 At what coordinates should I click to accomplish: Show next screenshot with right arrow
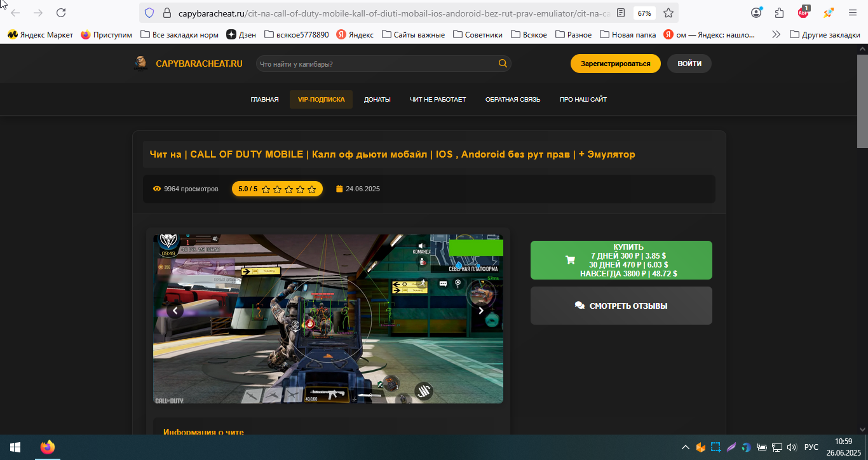coord(481,311)
